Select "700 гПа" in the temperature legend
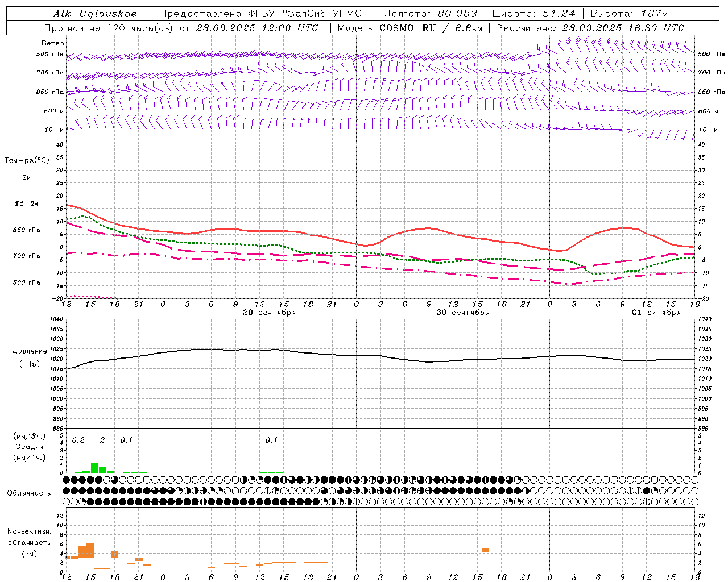The height and width of the screenshot is (582, 728). 27,256
